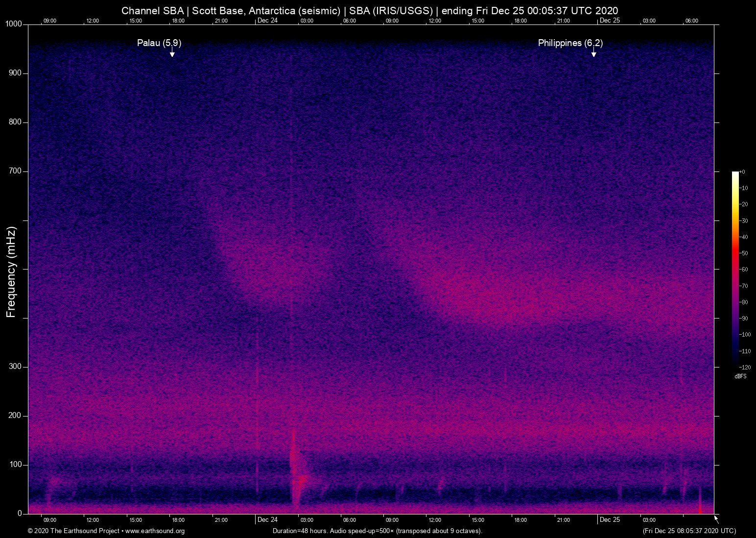Screen dimensions: 756x538
Task: Click the Frequency (mHz) axis label
Action: click(x=11, y=272)
